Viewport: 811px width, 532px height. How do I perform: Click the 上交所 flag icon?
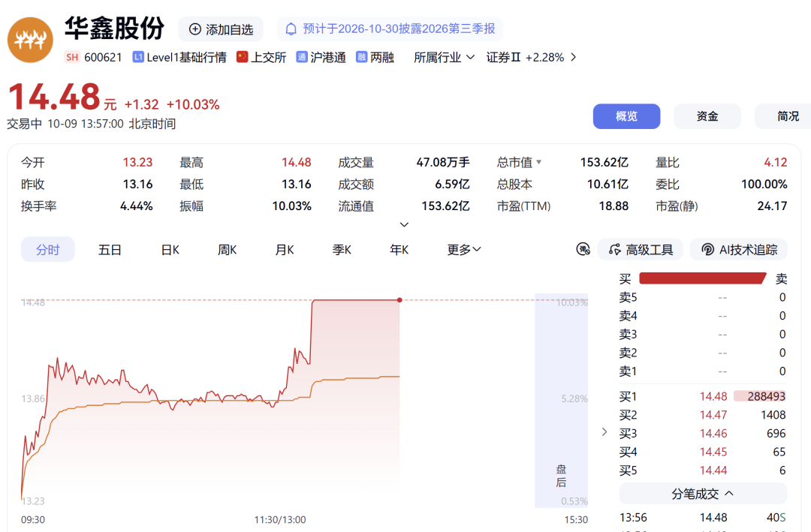(x=242, y=57)
